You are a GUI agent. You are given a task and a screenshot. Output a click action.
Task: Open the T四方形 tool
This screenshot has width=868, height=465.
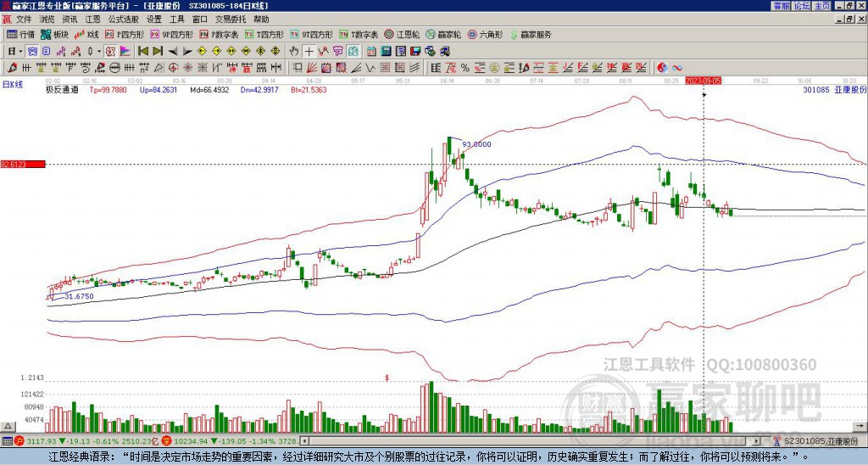click(x=264, y=34)
